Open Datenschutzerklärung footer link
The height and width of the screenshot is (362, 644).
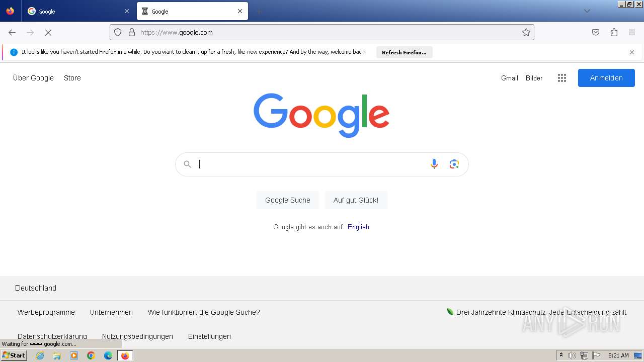52,336
